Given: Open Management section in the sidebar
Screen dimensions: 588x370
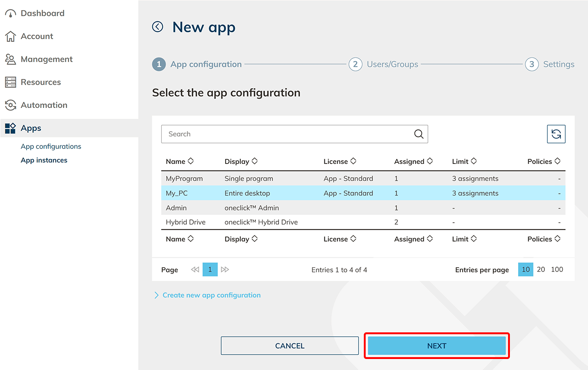Looking at the screenshot, I should (46, 59).
